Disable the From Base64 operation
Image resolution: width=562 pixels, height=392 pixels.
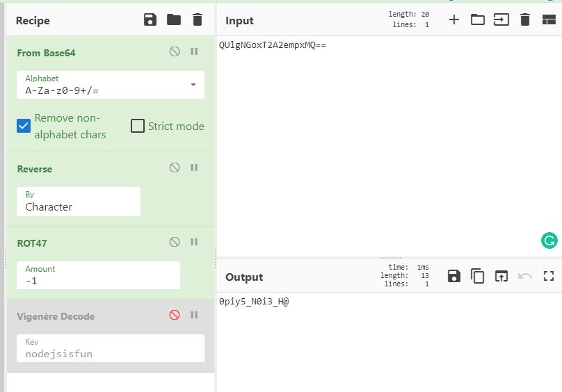(x=175, y=52)
